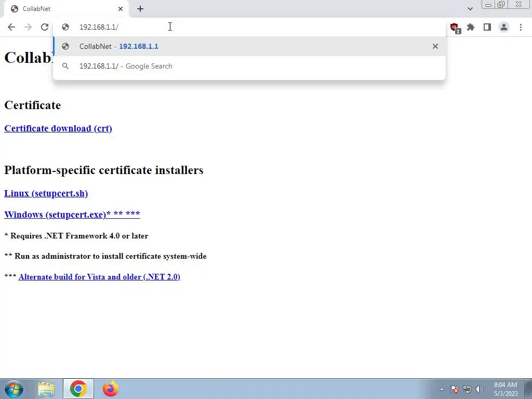Select the CollabNet 192.168.1.1 suggestion

[249, 46]
